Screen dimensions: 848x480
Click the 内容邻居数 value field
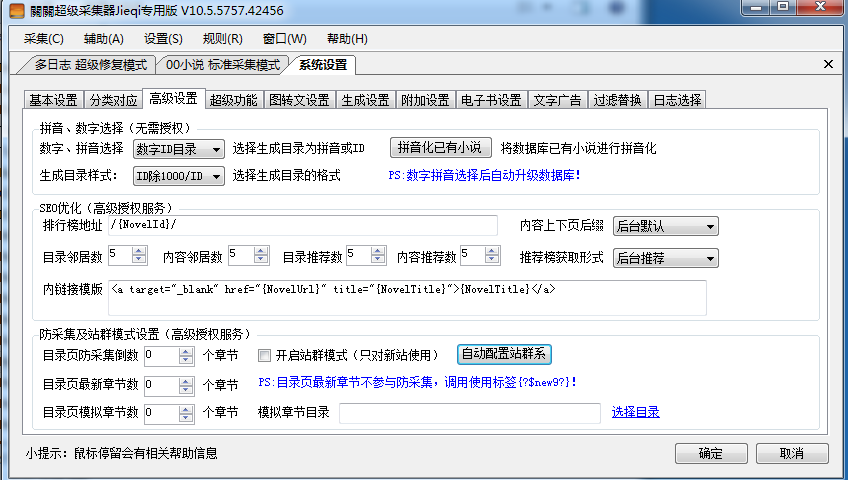point(241,255)
